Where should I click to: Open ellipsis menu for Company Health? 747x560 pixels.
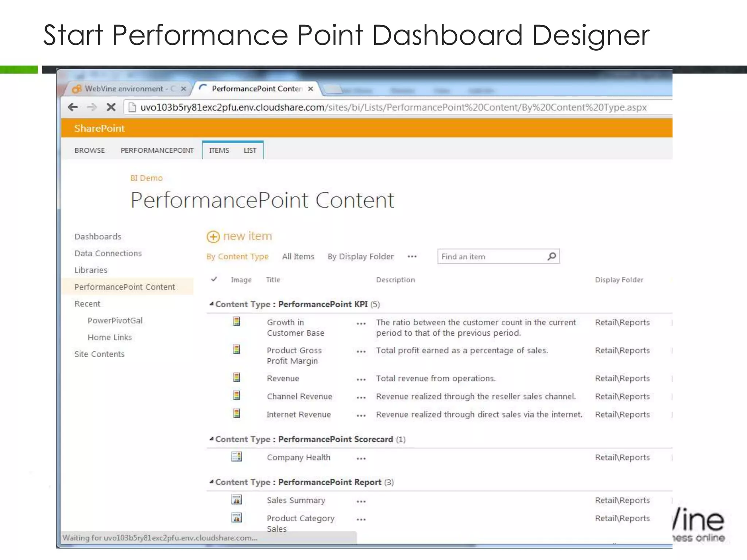pos(361,459)
